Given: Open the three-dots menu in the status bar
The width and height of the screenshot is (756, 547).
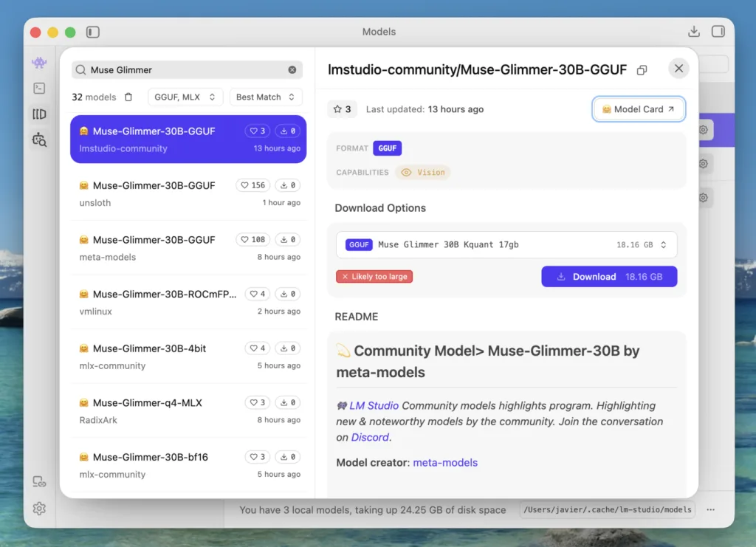Looking at the screenshot, I should [711, 510].
